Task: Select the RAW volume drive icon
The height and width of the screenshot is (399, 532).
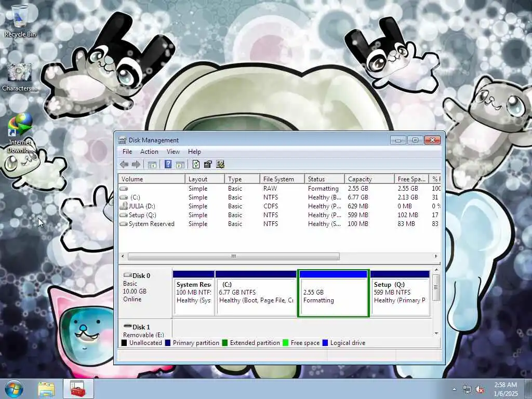Action: pyautogui.click(x=124, y=188)
